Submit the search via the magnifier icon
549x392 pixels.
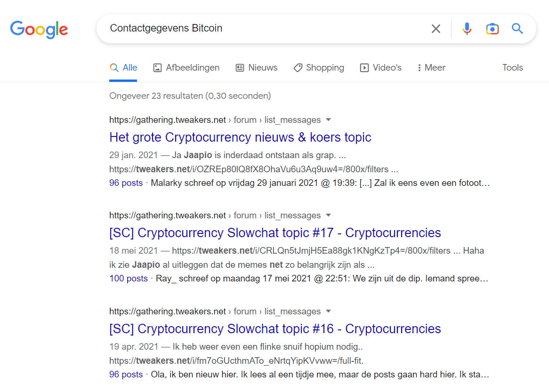517,29
